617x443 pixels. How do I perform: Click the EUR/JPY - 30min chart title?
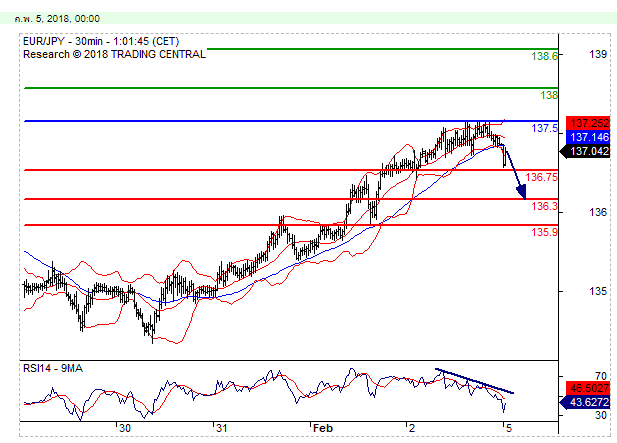(x=101, y=41)
